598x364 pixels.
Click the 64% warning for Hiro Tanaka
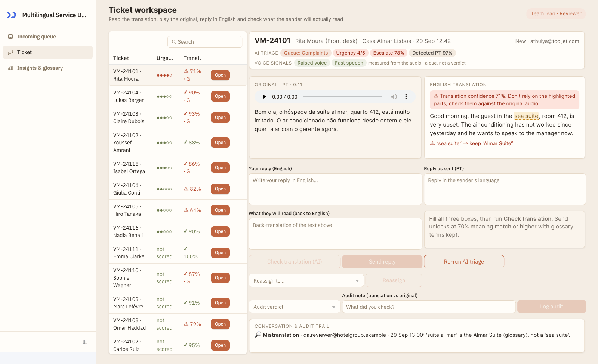point(192,210)
